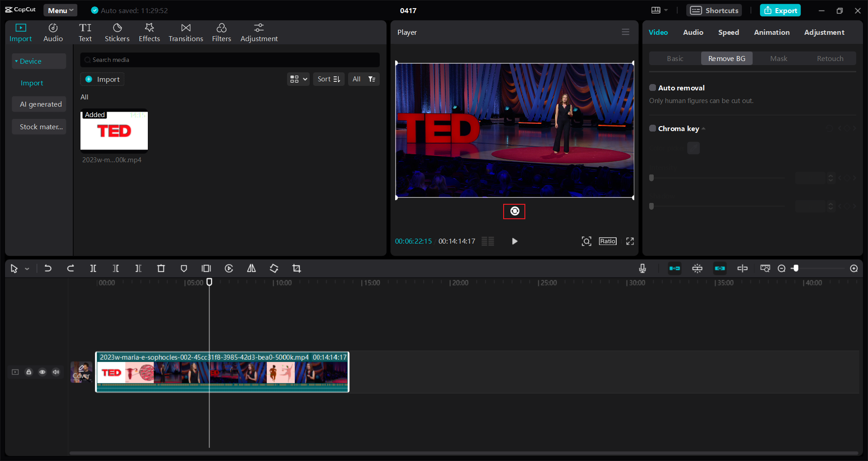Open the Transitions panel
The image size is (868, 461).
185,32
